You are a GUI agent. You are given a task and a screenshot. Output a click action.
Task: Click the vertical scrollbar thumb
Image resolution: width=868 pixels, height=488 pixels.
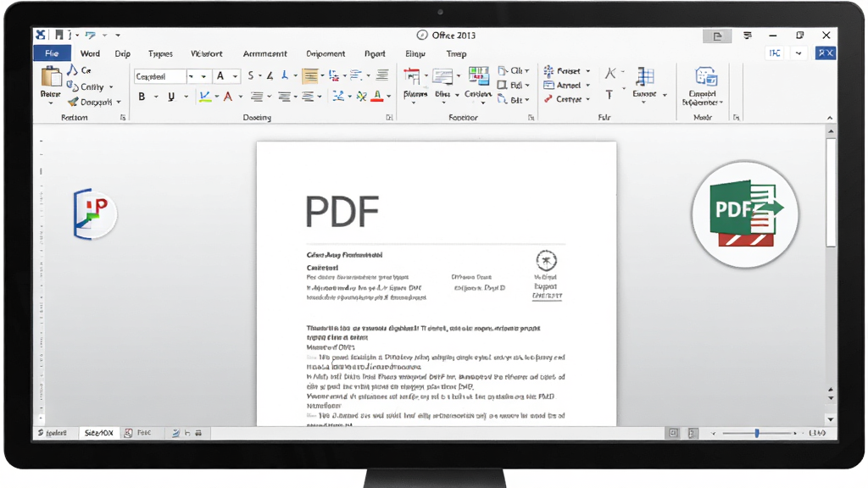point(831,192)
